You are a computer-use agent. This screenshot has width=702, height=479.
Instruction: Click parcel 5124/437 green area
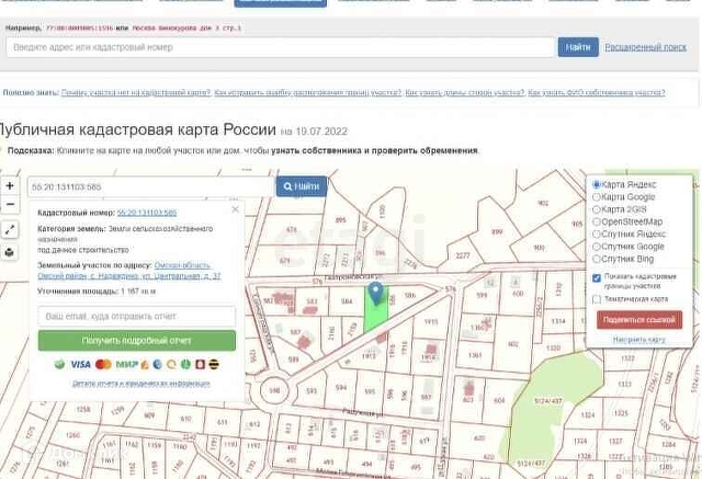548,401
